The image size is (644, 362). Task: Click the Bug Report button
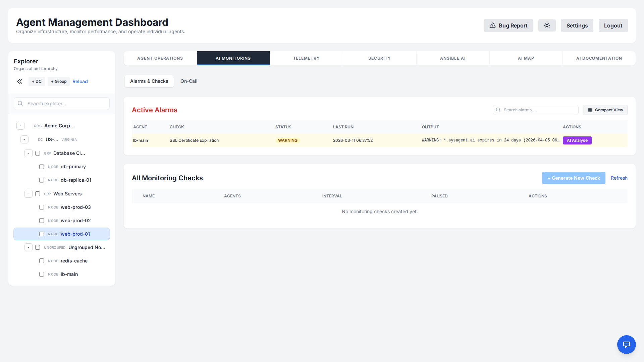508,25
